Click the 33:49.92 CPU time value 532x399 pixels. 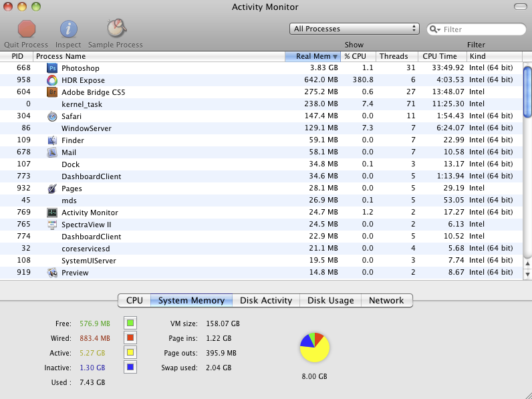click(x=448, y=68)
